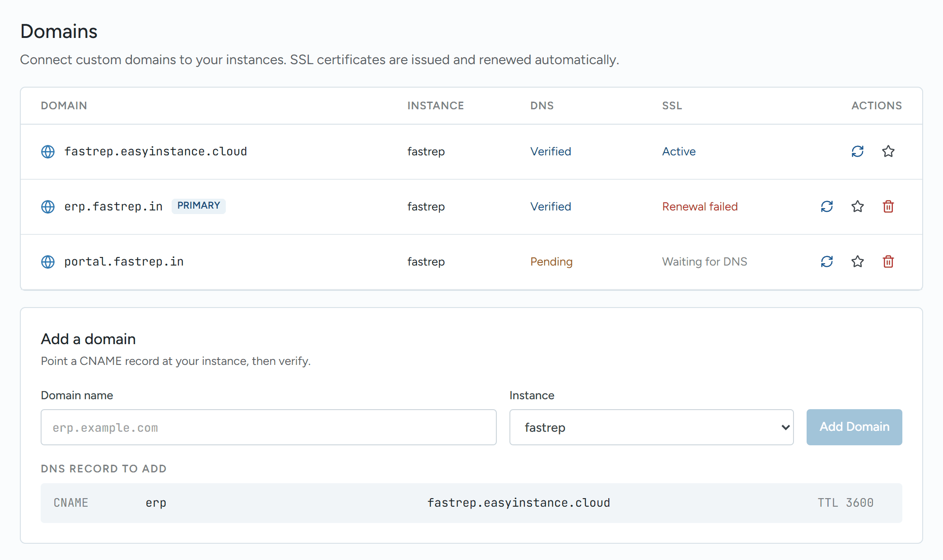Recheck the erp.fastrep.in domain
This screenshot has width=943, height=560.
click(x=826, y=206)
